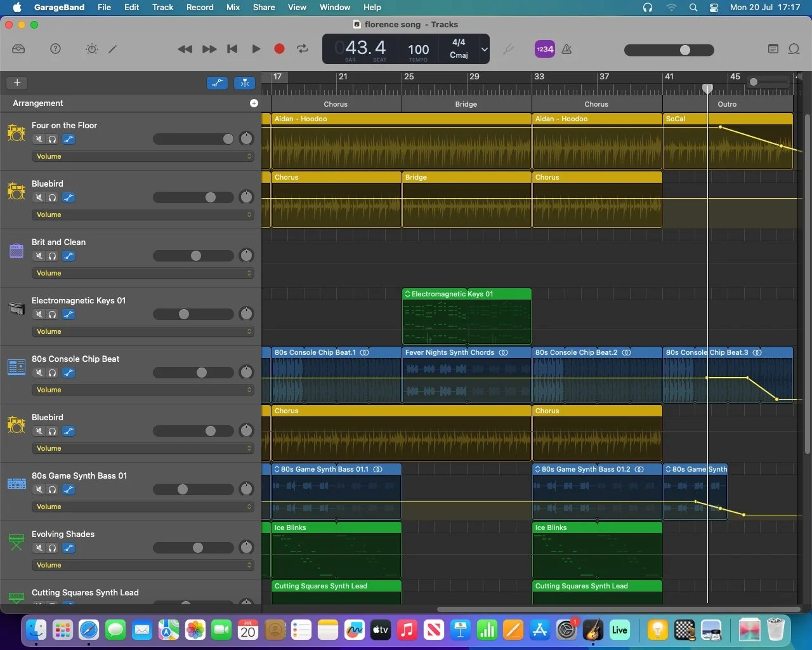This screenshot has height=650, width=812.
Task: Select the Outro arrangement marker
Action: pyautogui.click(x=728, y=104)
